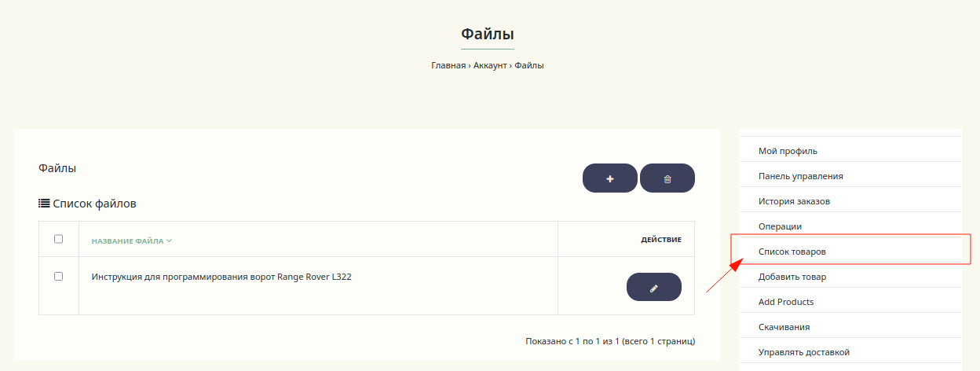Click Аккаунт breadcrumb link
Screen dimensions: 980x371
tap(490, 65)
